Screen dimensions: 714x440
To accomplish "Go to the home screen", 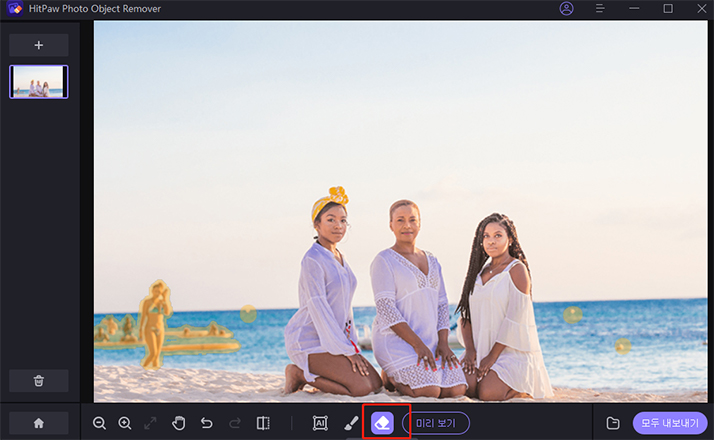I will (x=39, y=423).
